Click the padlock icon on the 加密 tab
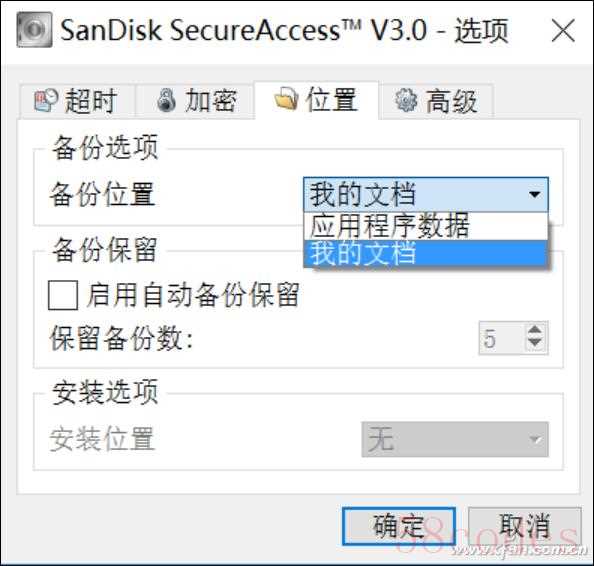Image resolution: width=594 pixels, height=566 pixels. [166, 100]
